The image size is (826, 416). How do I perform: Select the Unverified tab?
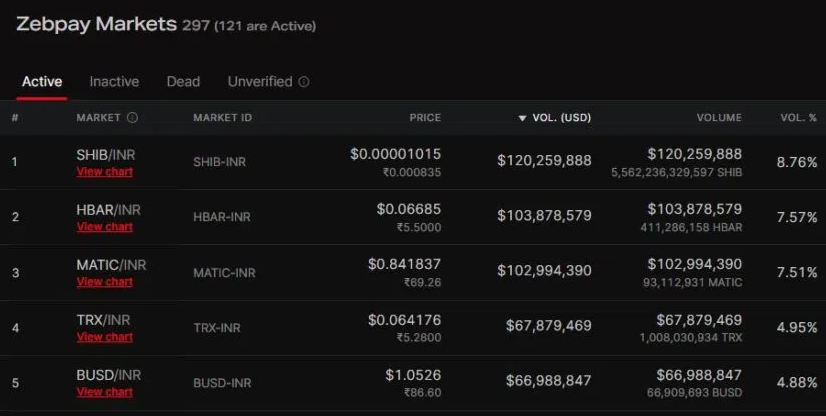tap(260, 82)
